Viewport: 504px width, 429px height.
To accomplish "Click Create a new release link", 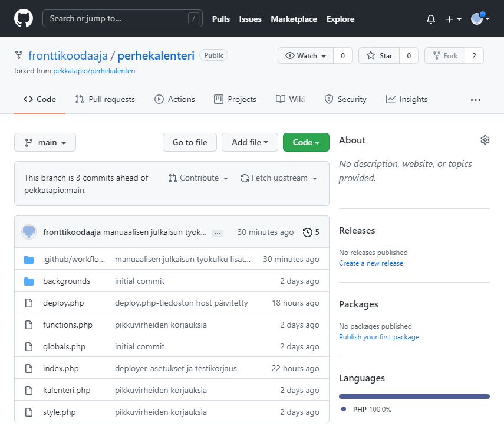I will (371, 263).
